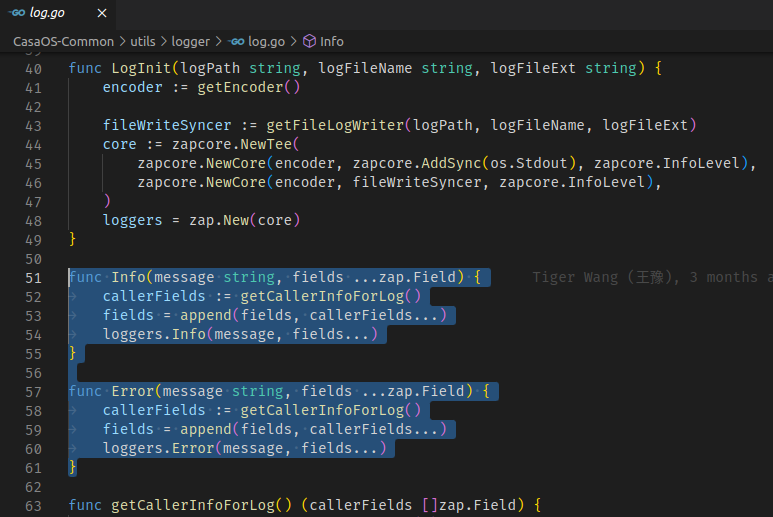
Task: Open logger breadcrumb folder
Action: pyautogui.click(x=190, y=42)
